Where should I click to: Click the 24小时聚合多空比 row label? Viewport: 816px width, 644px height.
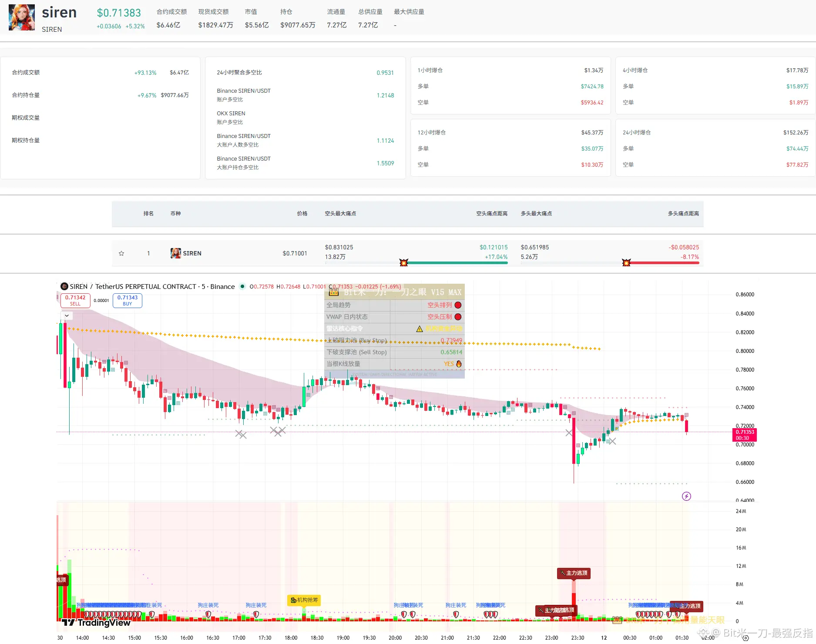click(239, 73)
